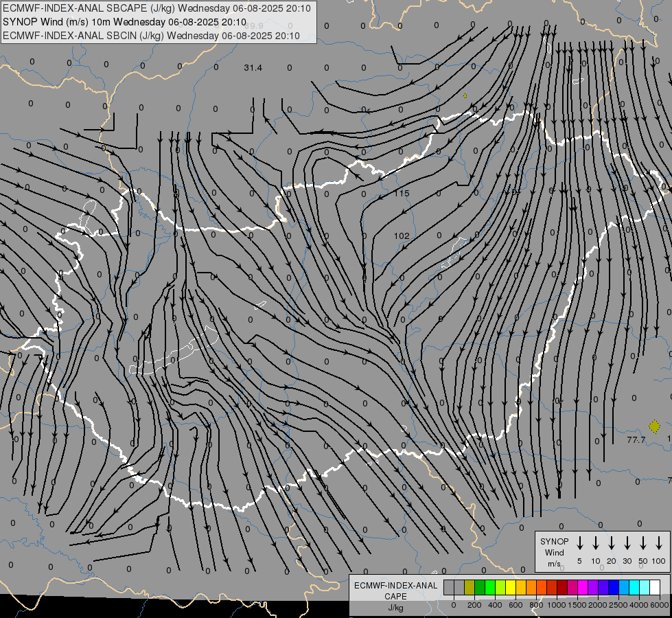Click the 1500 tick label in CAPE legend
This screenshot has width=672, height=618.
coord(577,605)
